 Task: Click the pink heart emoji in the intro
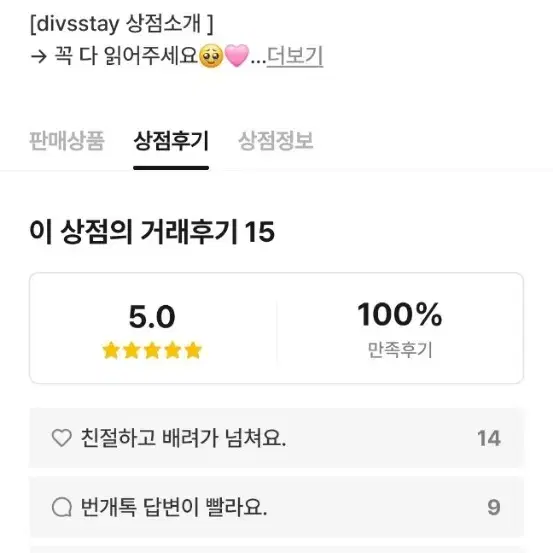(x=237, y=56)
